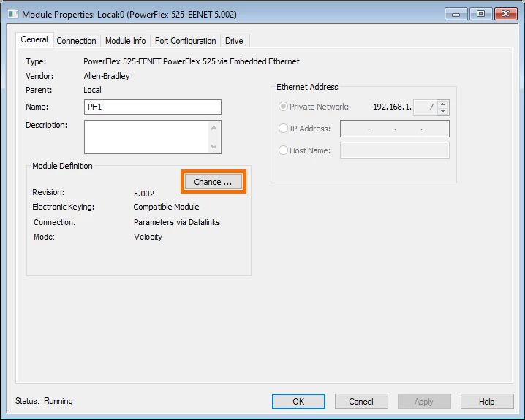Click the Apply button
Image resolution: width=525 pixels, height=420 pixels.
pyautogui.click(x=424, y=401)
